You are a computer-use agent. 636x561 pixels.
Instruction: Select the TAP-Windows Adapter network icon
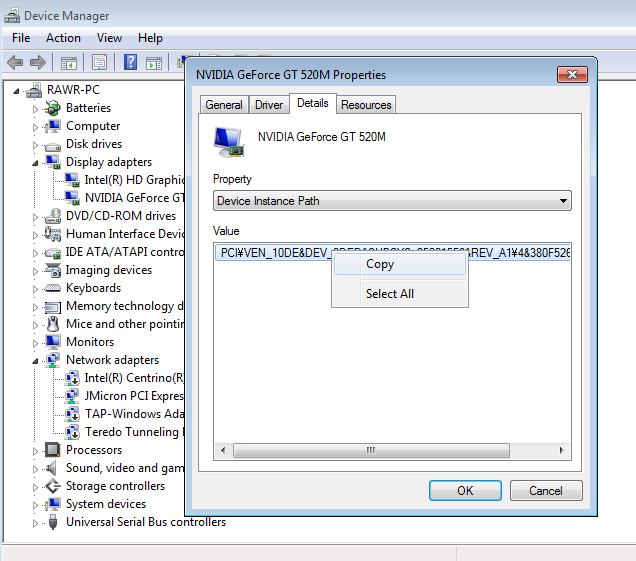pos(72,414)
